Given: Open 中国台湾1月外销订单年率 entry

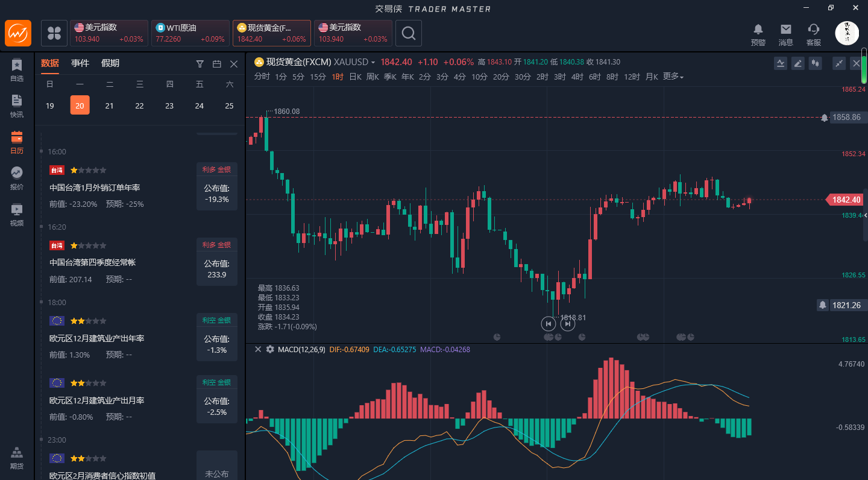Looking at the screenshot, I should 95,188.
